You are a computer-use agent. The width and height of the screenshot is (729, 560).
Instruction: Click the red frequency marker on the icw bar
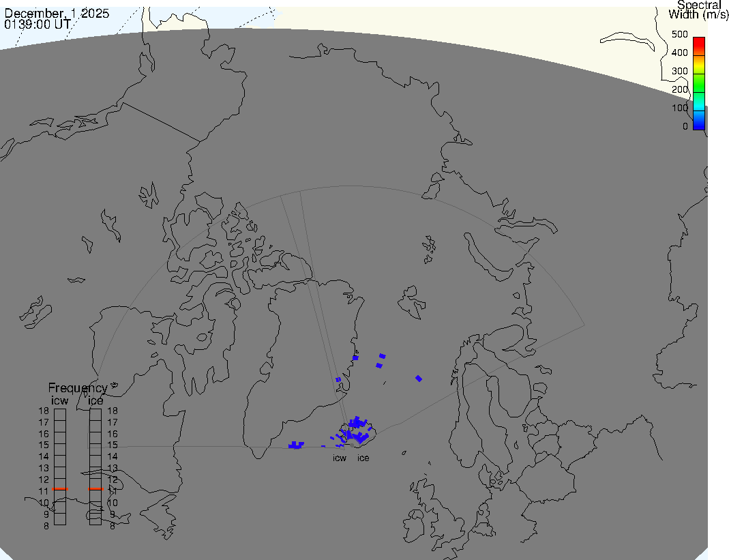(60, 489)
